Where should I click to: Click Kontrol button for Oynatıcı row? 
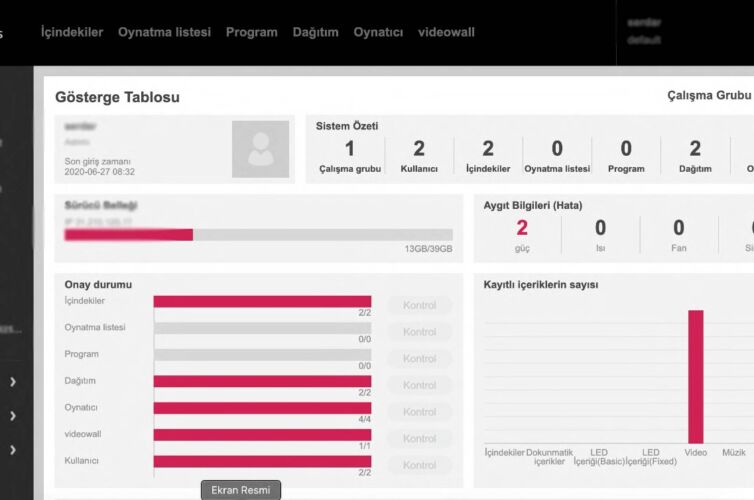(x=420, y=412)
